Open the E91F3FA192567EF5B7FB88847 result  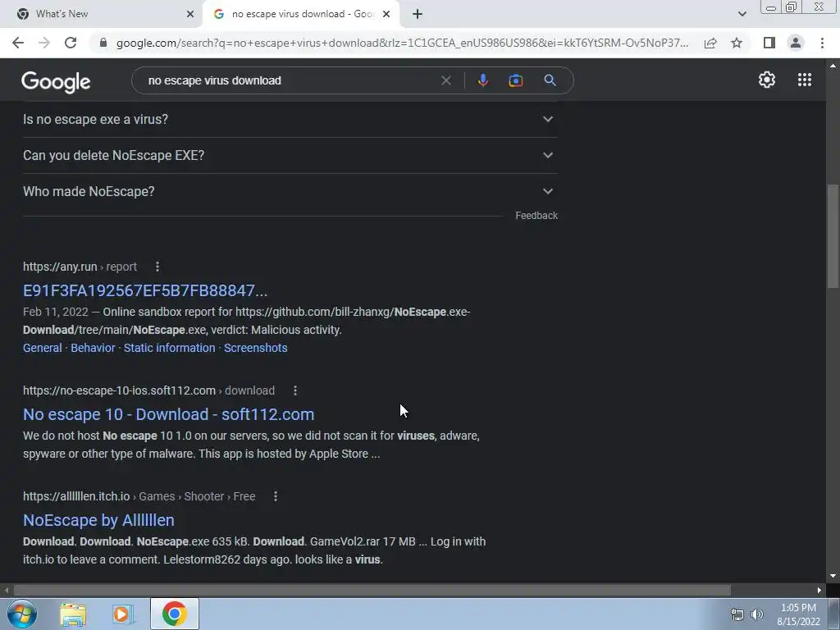tap(145, 290)
